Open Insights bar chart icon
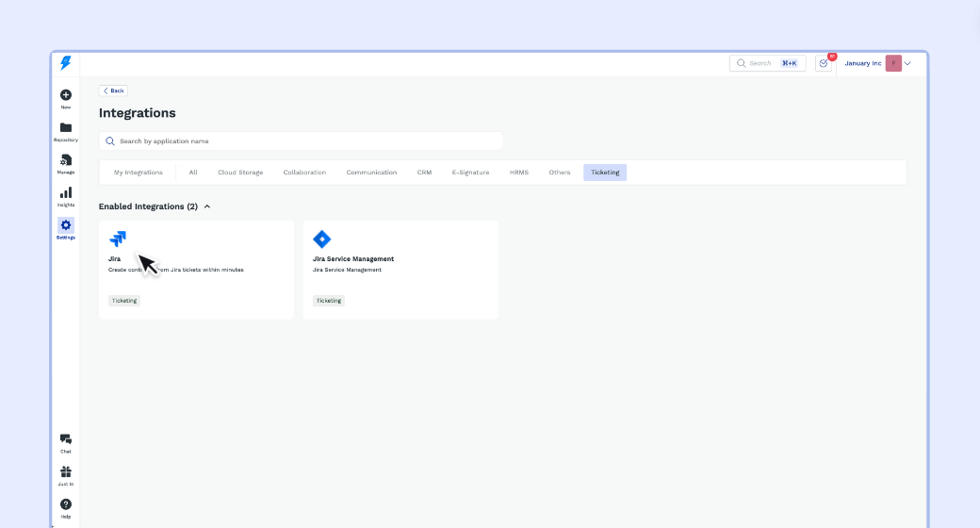 (x=65, y=193)
